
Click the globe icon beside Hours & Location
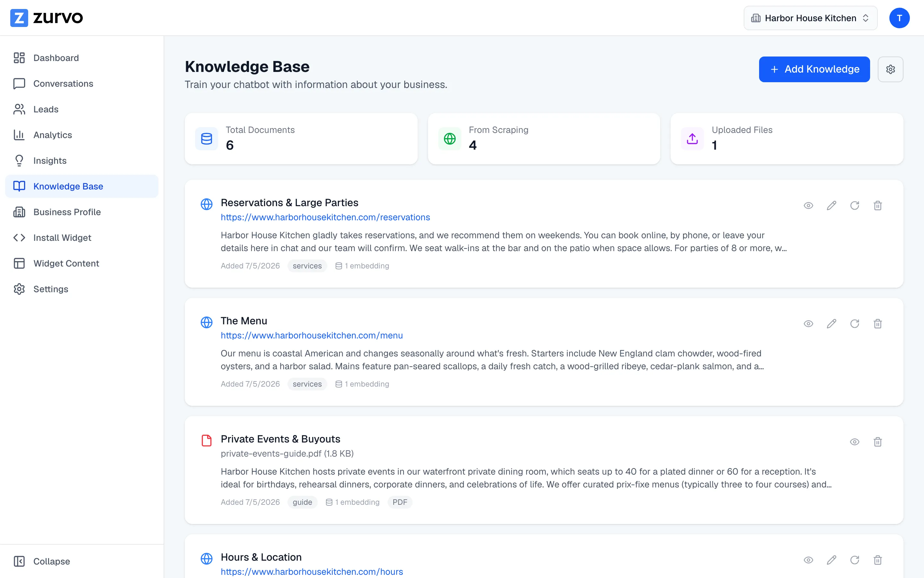point(207,558)
